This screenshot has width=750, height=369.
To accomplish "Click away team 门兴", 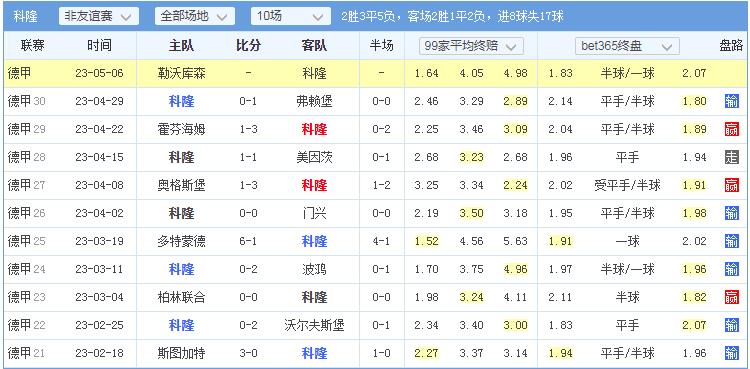I will [314, 213].
